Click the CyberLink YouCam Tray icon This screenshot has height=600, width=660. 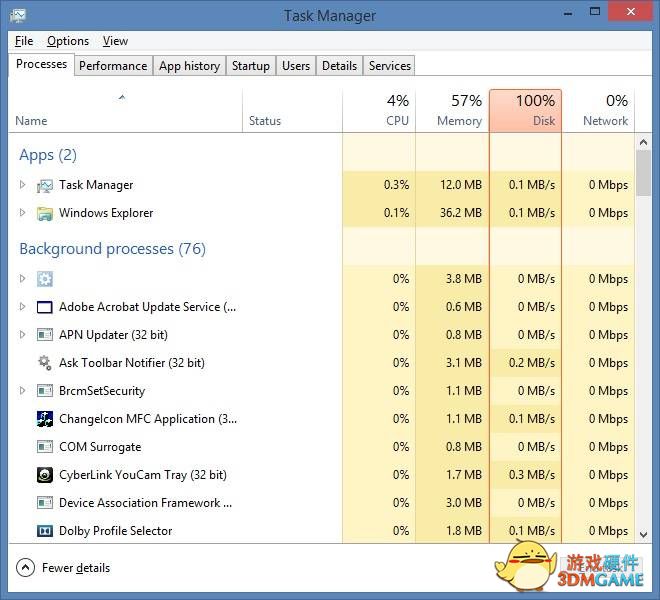45,475
